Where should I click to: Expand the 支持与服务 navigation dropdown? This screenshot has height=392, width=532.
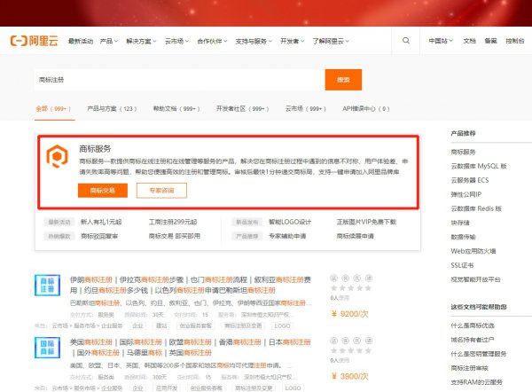(x=254, y=41)
